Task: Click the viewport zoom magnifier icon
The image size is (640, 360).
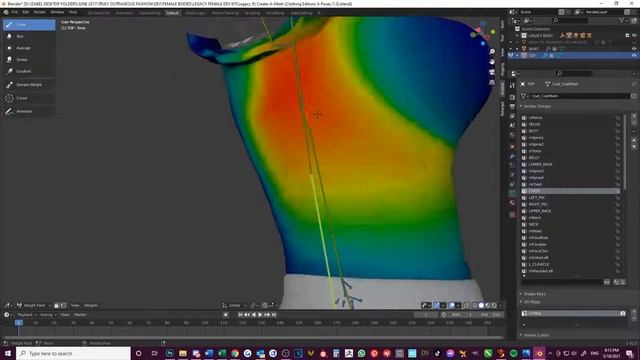Action: (x=492, y=52)
